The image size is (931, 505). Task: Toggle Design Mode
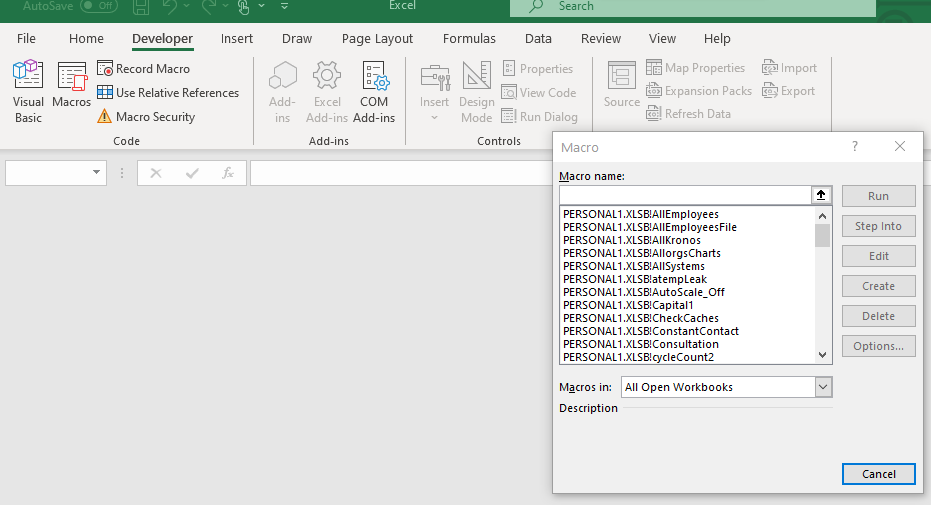point(477,92)
